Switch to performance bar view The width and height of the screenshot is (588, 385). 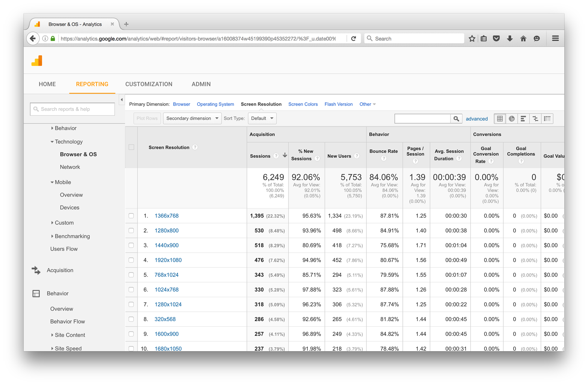coord(523,119)
